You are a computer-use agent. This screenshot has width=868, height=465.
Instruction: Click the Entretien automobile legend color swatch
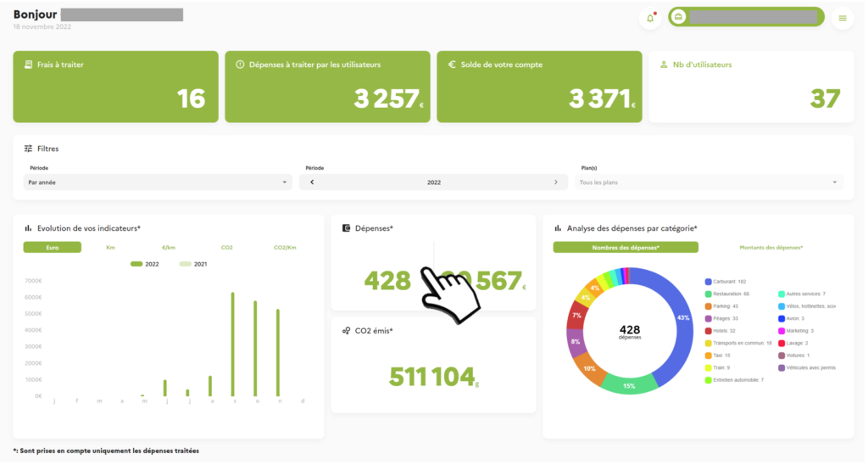click(x=708, y=380)
